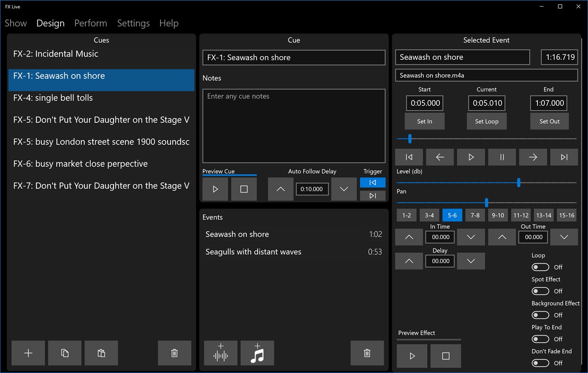
Task: Click the Copy Cue icon
Action: 64,353
